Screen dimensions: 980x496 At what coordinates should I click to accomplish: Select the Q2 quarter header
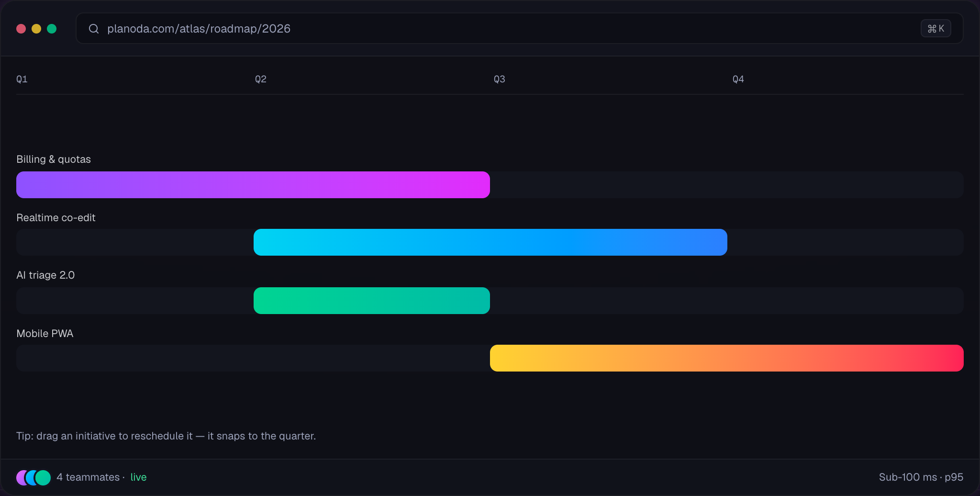(261, 79)
